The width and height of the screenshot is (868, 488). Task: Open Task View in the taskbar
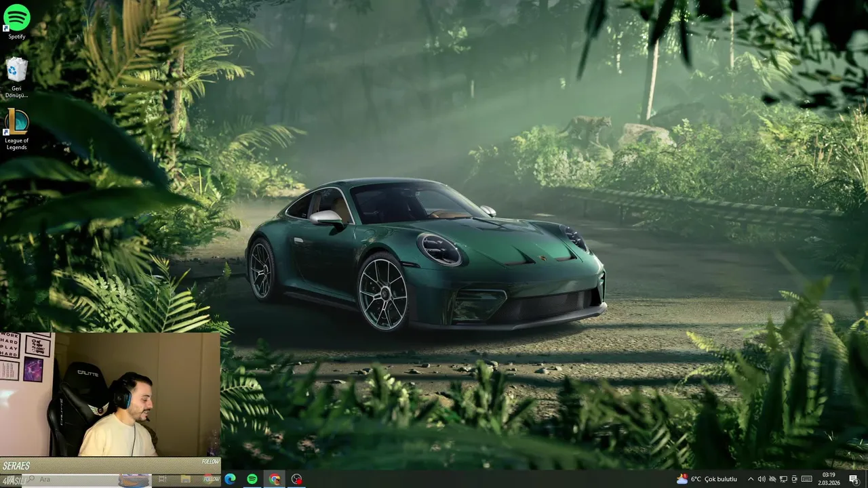[163, 479]
